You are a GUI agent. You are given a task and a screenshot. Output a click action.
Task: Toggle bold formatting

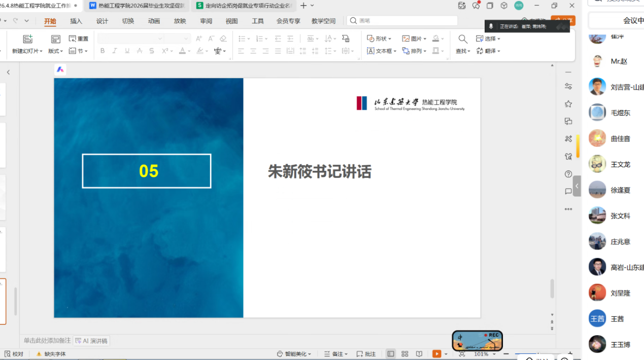coord(103,51)
